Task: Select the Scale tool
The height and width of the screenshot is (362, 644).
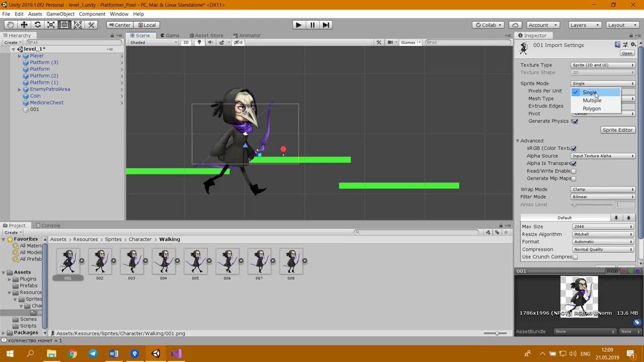Action: 51,25
